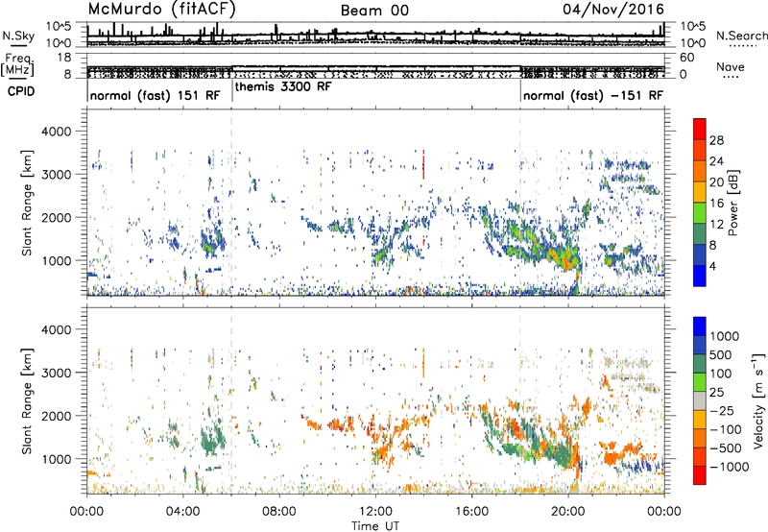Click the McMurdo (fitACF) title text
The width and height of the screenshot is (768, 532).
click(161, 10)
